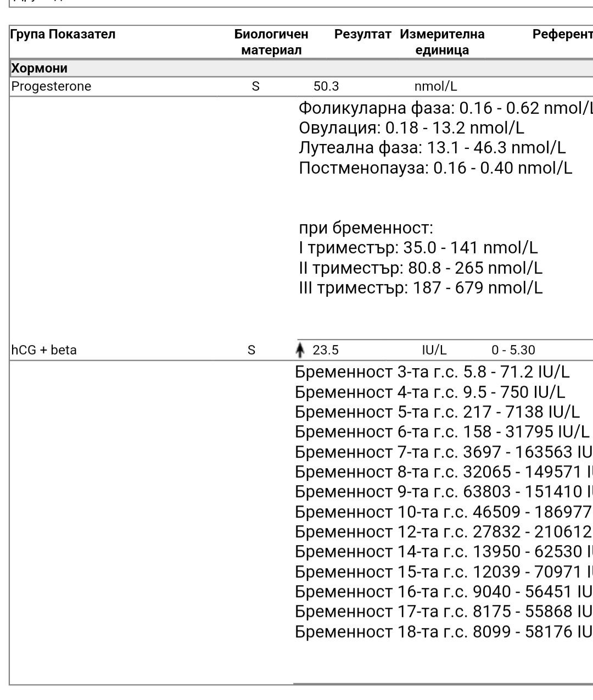Click the Група Показател column header
The width and height of the screenshot is (593, 700).
point(63,34)
